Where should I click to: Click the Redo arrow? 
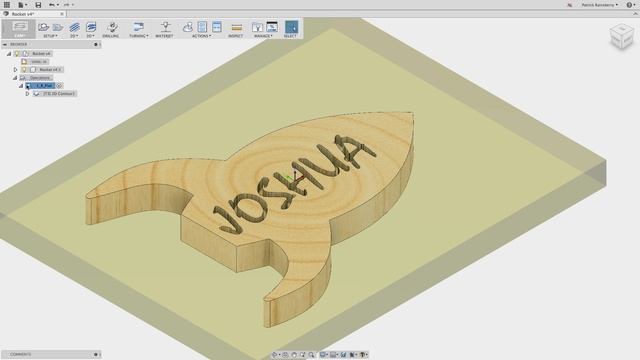click(x=66, y=5)
